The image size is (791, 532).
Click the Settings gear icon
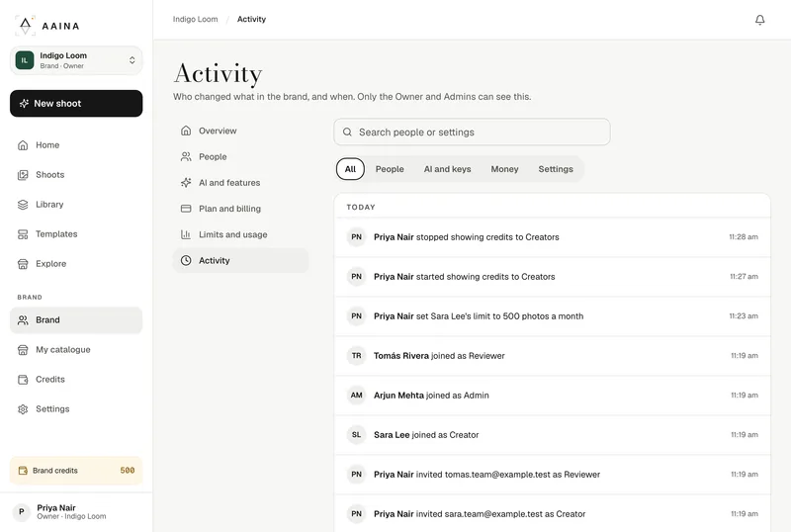pyautogui.click(x=23, y=409)
